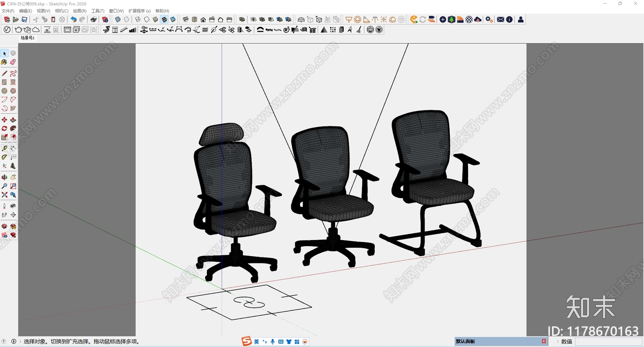This screenshot has height=347, width=644.
Task: Click the Open file folder icon
Action: 16,19
